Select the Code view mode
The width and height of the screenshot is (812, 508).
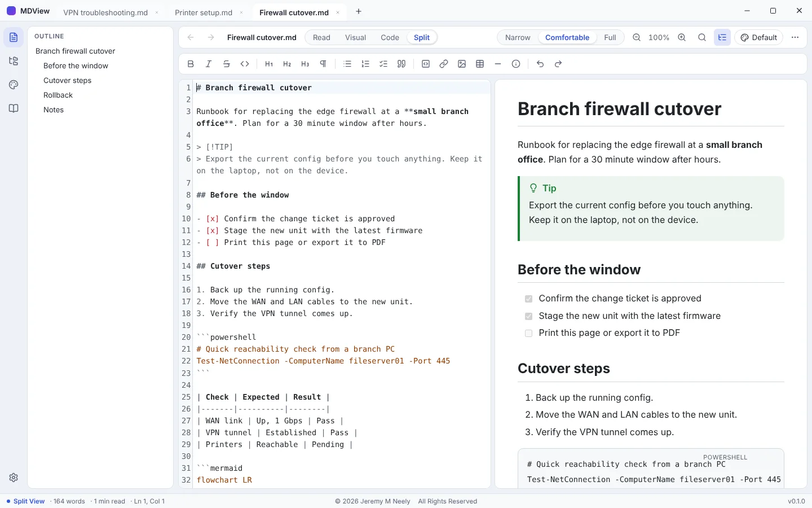[390, 37]
